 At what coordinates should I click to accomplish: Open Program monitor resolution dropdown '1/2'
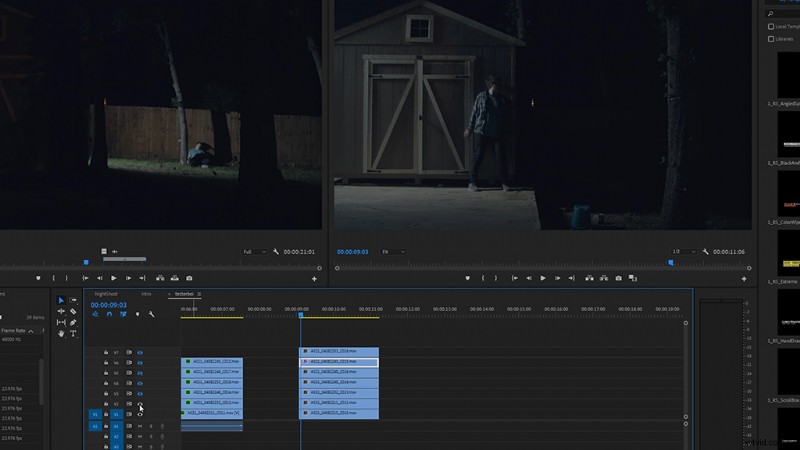684,252
